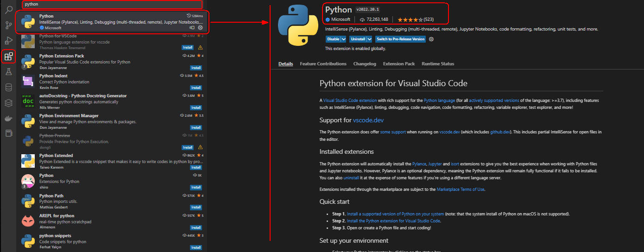Open the Visual Studio Code extension link
644x252 pixels.
[350, 100]
